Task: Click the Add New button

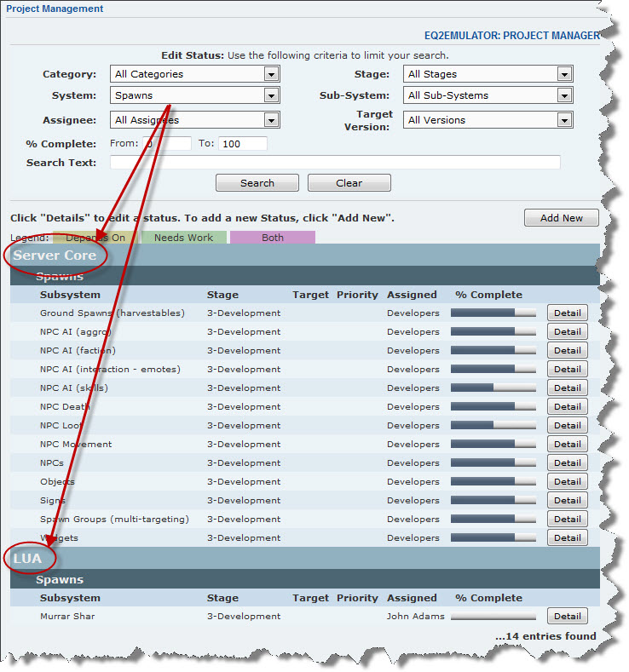Action: coord(561,218)
